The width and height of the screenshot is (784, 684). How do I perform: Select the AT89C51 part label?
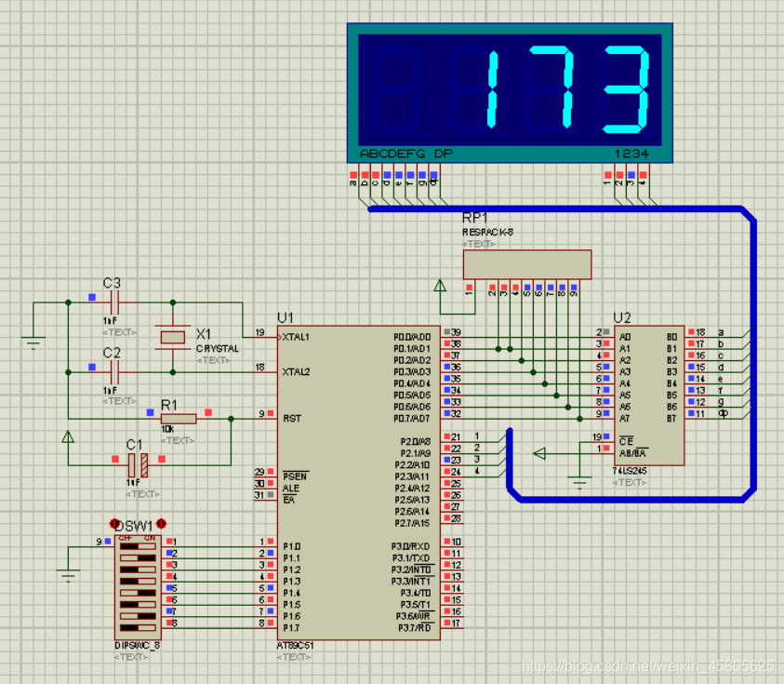coord(295,646)
